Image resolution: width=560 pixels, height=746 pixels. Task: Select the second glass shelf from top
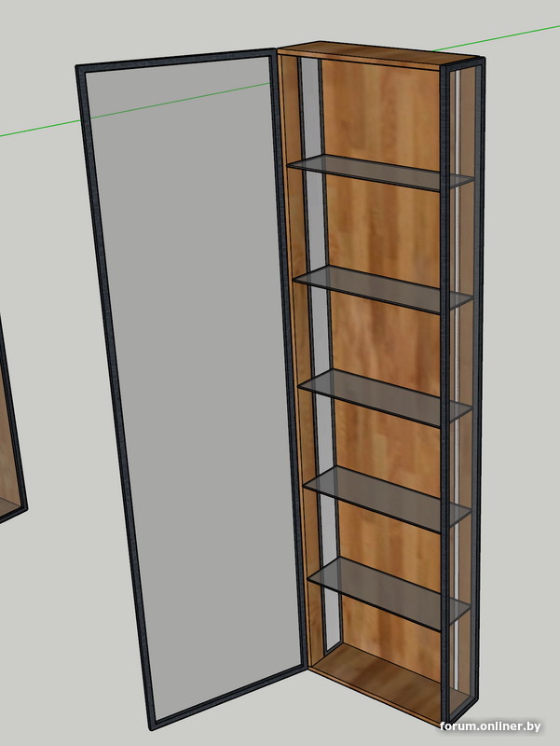pos(383,289)
